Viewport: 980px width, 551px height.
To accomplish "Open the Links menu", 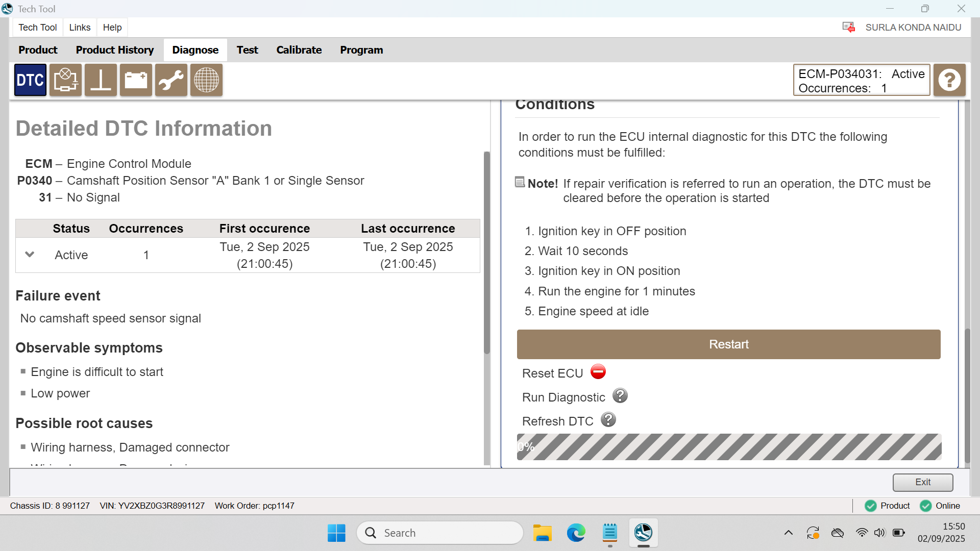I will [80, 28].
